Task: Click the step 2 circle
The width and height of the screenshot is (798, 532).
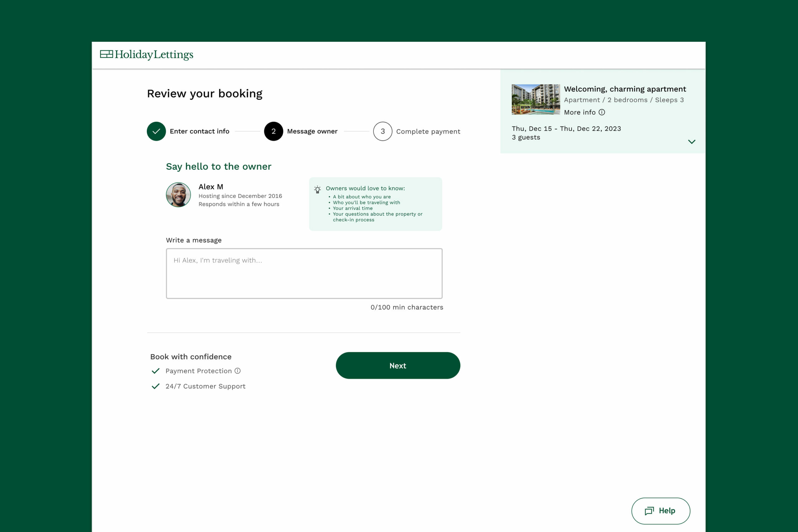Action: [x=273, y=131]
